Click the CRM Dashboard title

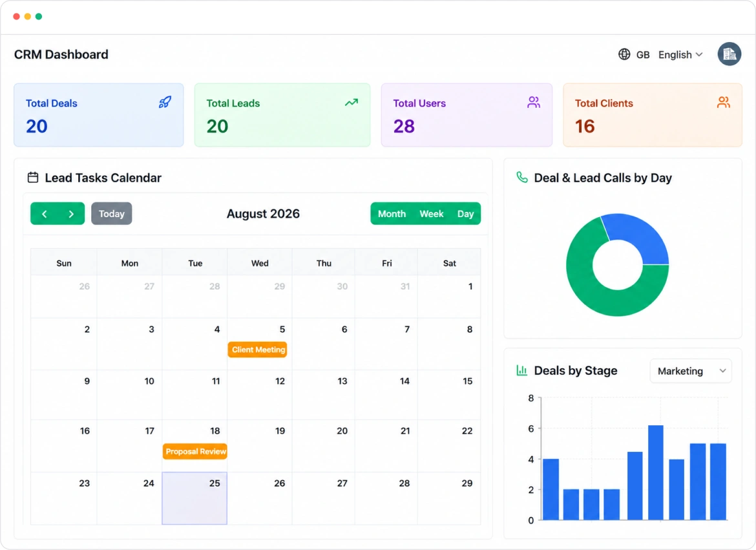point(61,54)
